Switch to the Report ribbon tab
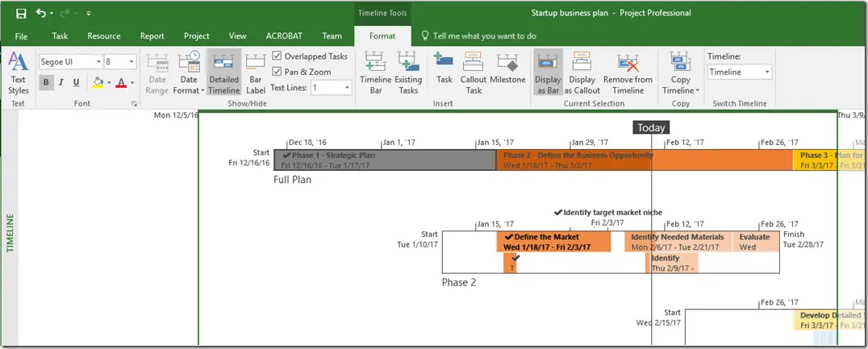868x349 pixels. coord(152,36)
